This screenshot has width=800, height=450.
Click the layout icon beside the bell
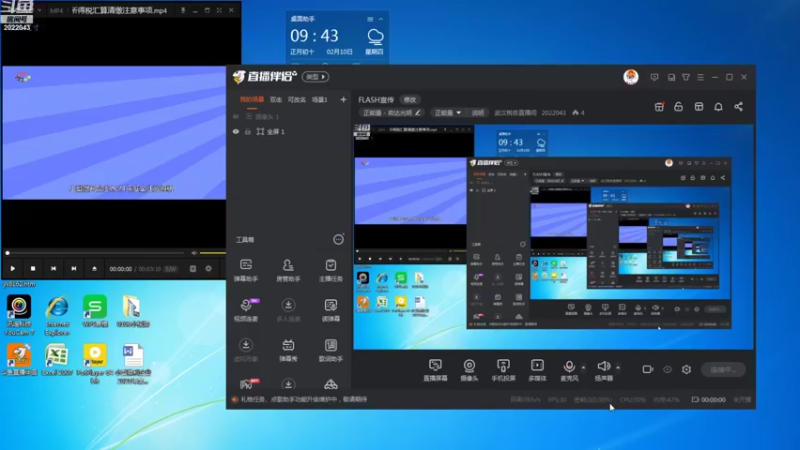(699, 107)
